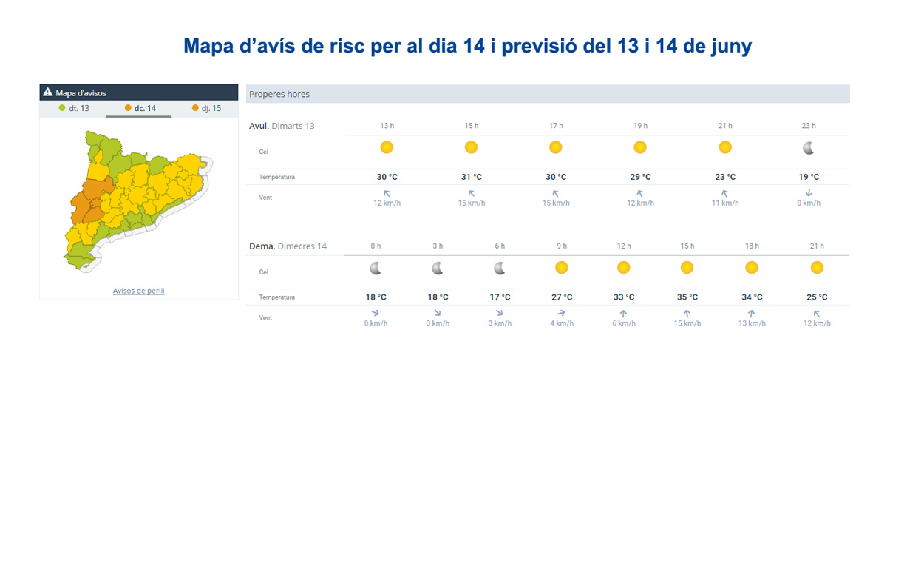The height and width of the screenshot is (563, 924).
Task: Click the moon icon for tomorrow 0 h
Action: tap(376, 268)
